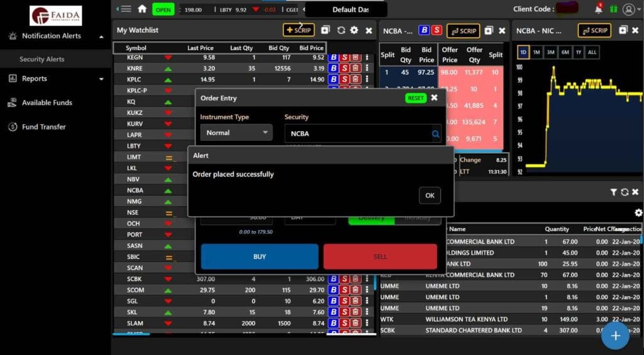Viewport: 644px width, 355px height.
Task: Click the red SELL button
Action: [x=380, y=256]
